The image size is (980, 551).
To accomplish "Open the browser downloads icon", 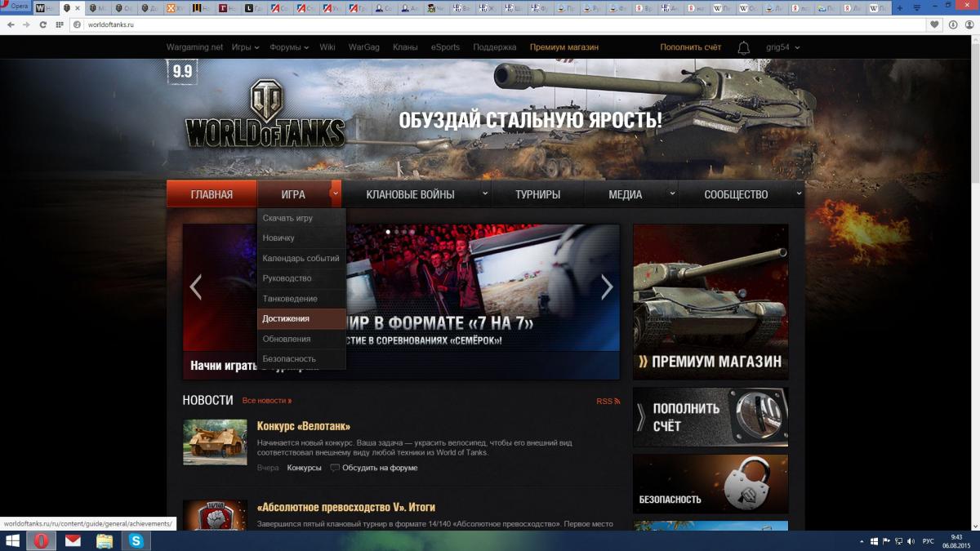I will pyautogui.click(x=953, y=25).
